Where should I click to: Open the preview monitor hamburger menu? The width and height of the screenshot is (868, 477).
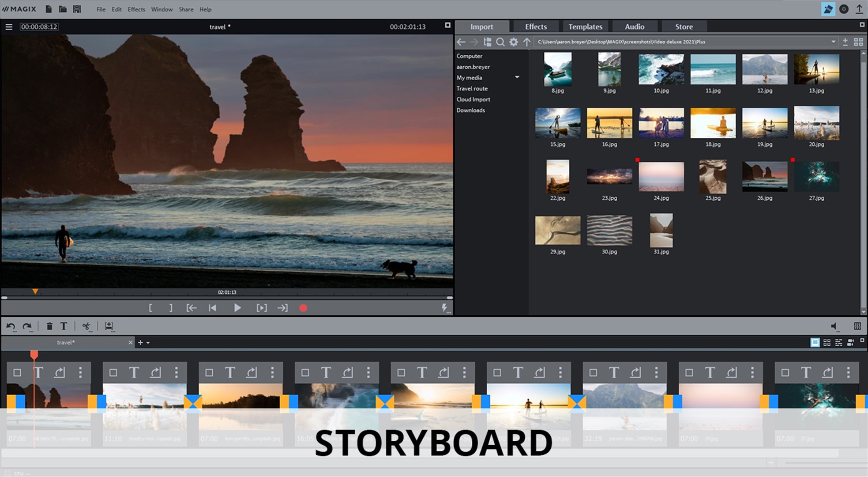click(x=8, y=27)
